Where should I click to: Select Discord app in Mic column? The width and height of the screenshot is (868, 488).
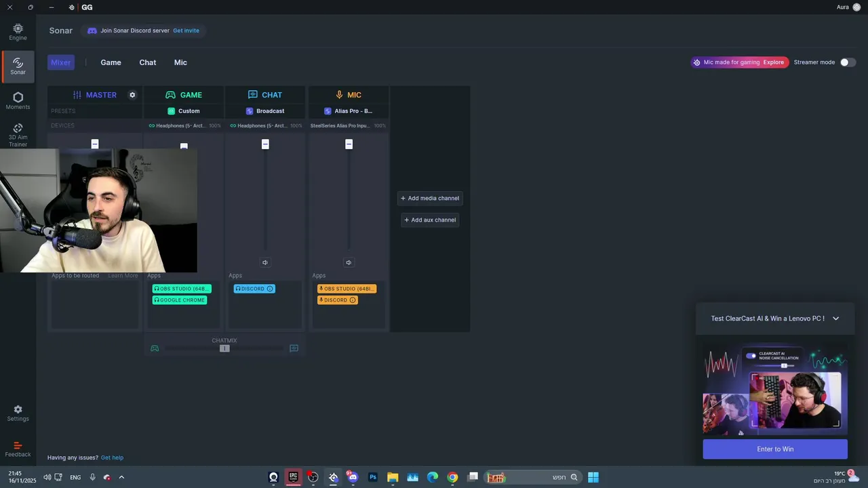(337, 300)
